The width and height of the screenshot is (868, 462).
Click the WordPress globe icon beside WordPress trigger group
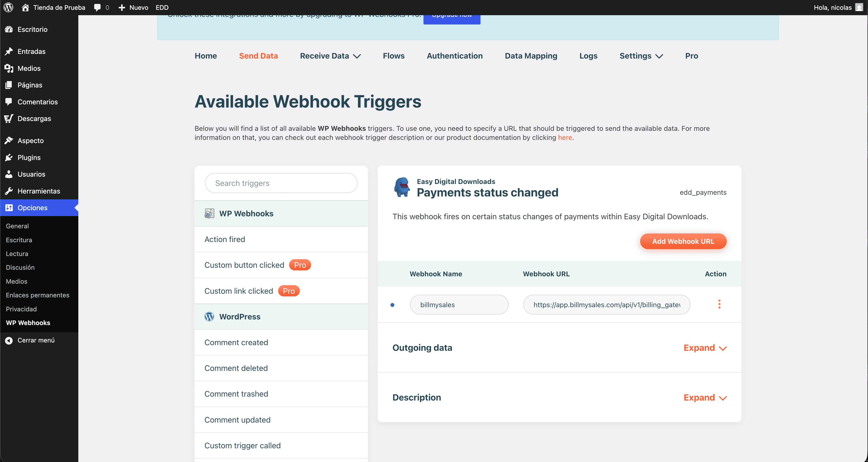209,316
